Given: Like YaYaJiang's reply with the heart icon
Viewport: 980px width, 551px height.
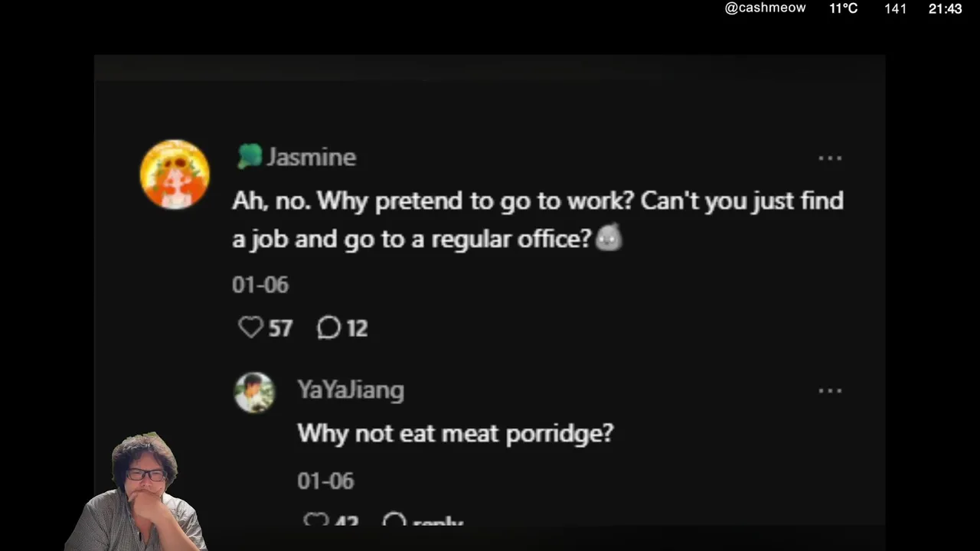Looking at the screenshot, I should click(315, 520).
